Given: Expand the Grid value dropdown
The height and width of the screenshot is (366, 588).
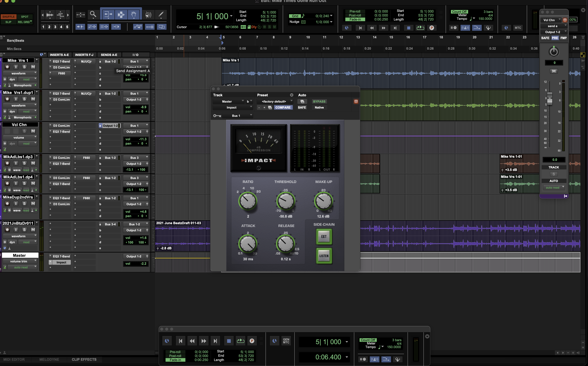Looking at the screenshot, I should 331,16.
